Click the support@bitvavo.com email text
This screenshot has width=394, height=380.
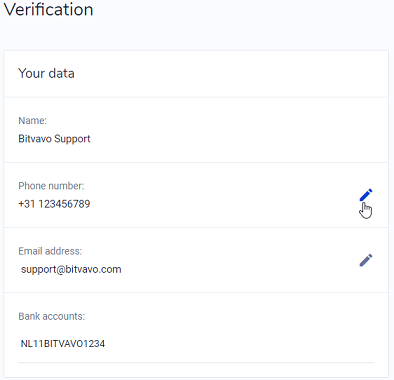point(71,269)
